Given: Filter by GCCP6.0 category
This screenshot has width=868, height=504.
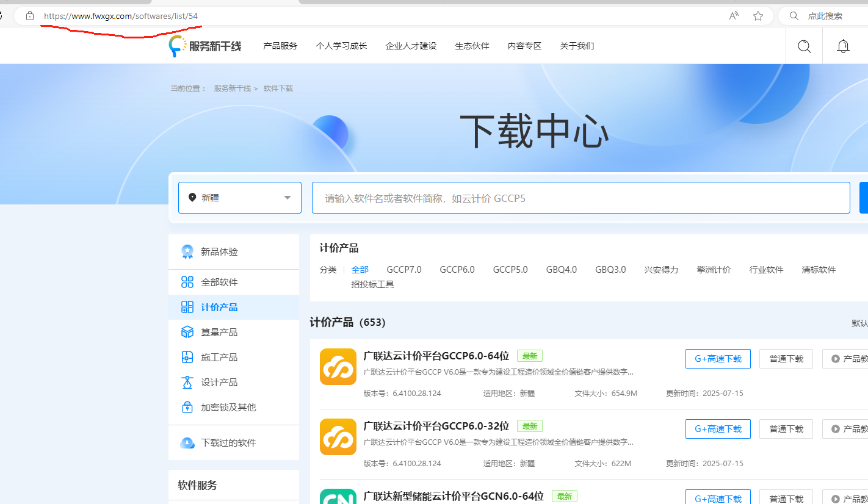Looking at the screenshot, I should click(457, 270).
